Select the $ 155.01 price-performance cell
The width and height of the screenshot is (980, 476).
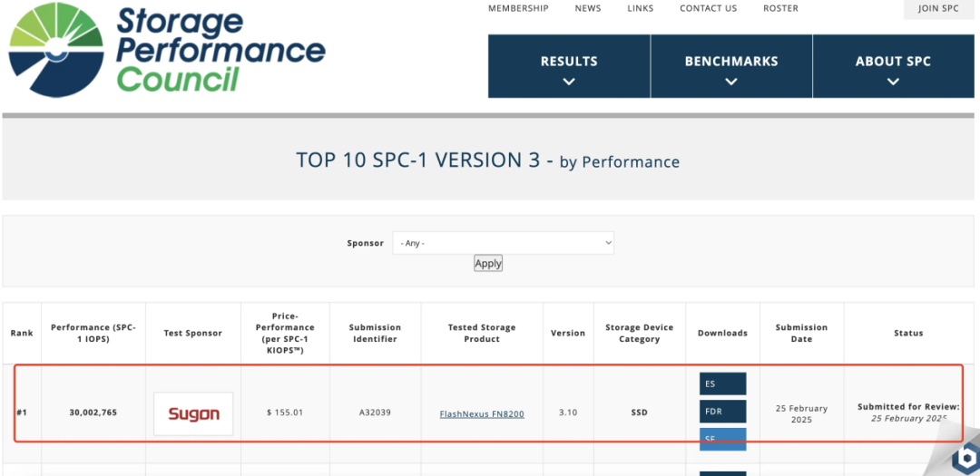[x=285, y=413]
